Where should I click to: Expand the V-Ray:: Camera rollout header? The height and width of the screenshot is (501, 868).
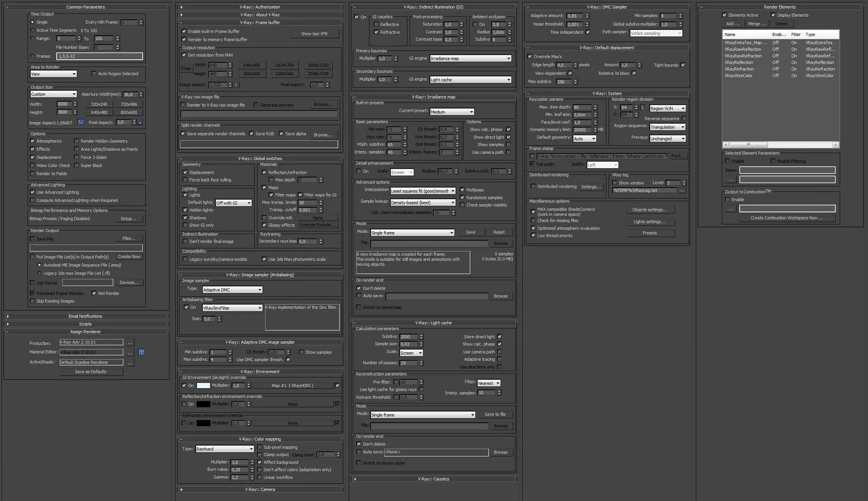point(260,489)
